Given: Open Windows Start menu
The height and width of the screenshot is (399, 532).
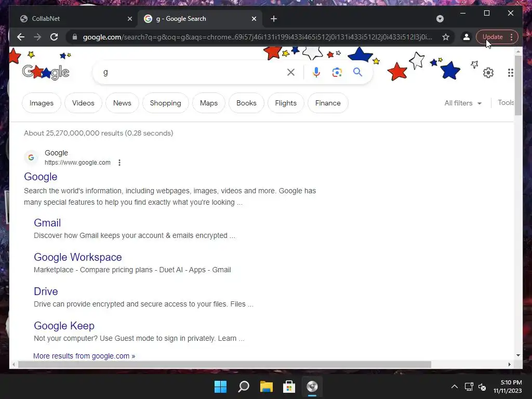Looking at the screenshot, I should tap(220, 387).
